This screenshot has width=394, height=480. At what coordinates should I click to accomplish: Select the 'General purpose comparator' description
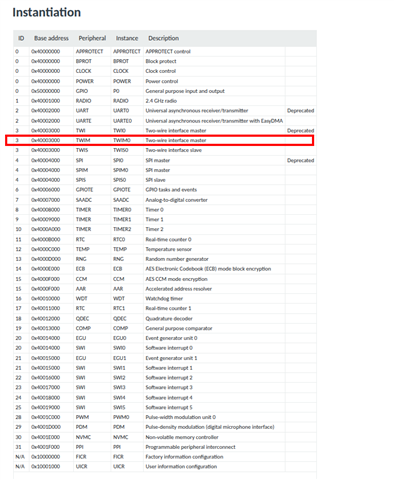click(x=179, y=328)
